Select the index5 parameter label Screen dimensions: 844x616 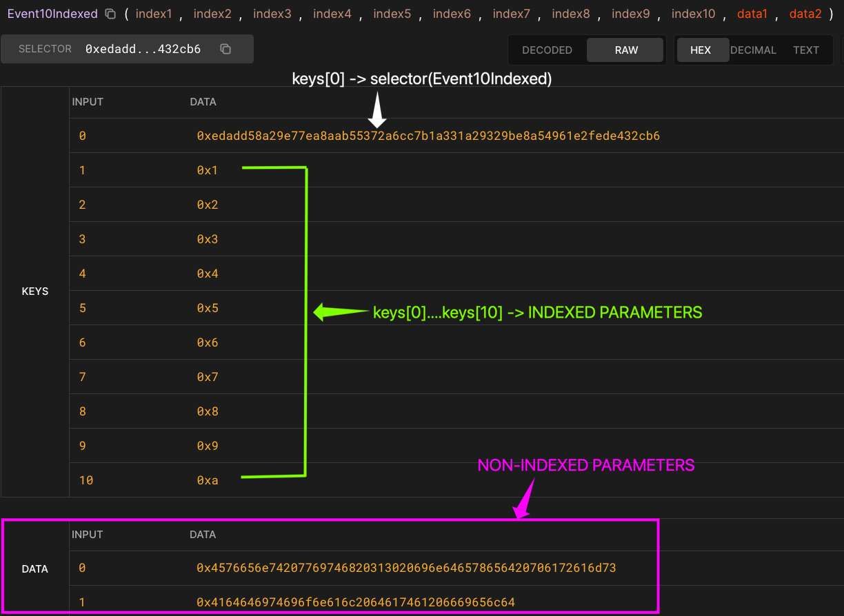pos(392,13)
